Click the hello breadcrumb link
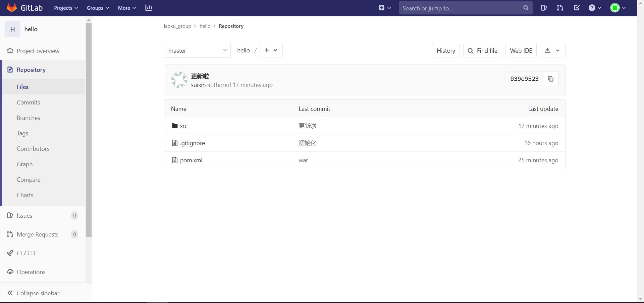Image resolution: width=644 pixels, height=303 pixels. [205, 26]
